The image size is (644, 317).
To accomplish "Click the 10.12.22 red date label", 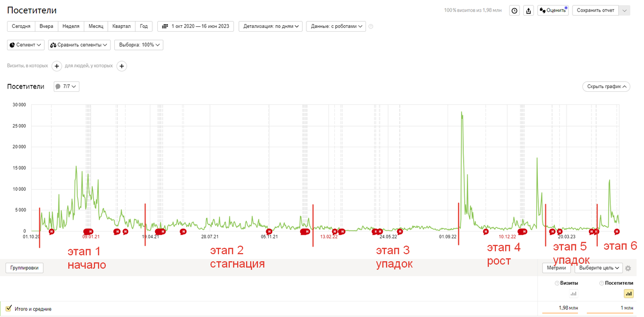I will pyautogui.click(x=507, y=236).
